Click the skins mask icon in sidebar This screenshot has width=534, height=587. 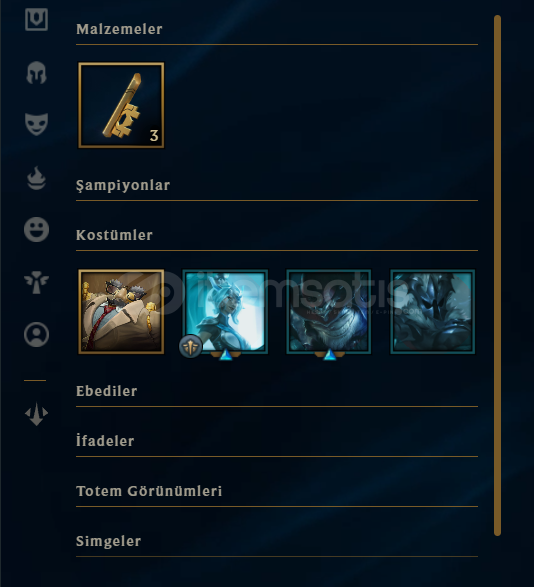(x=36, y=124)
